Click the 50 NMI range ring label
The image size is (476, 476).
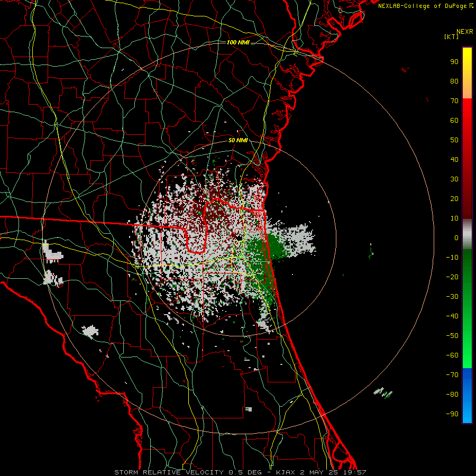(238, 140)
